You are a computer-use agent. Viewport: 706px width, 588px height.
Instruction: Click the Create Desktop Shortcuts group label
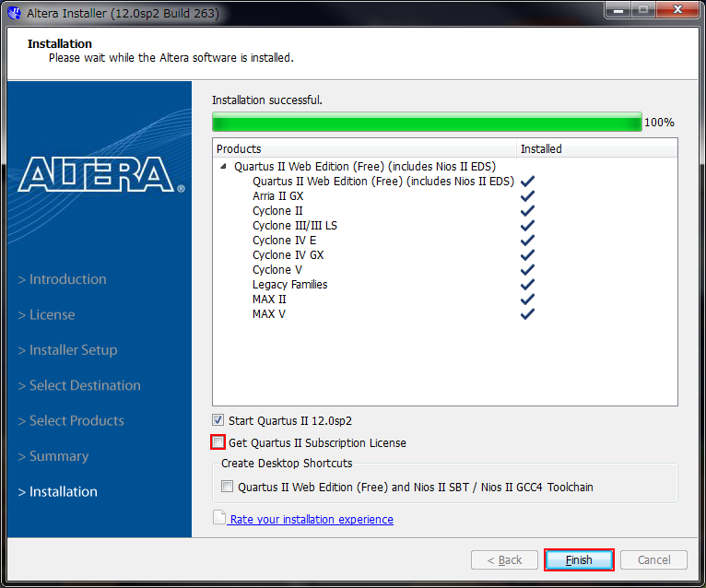point(287,464)
